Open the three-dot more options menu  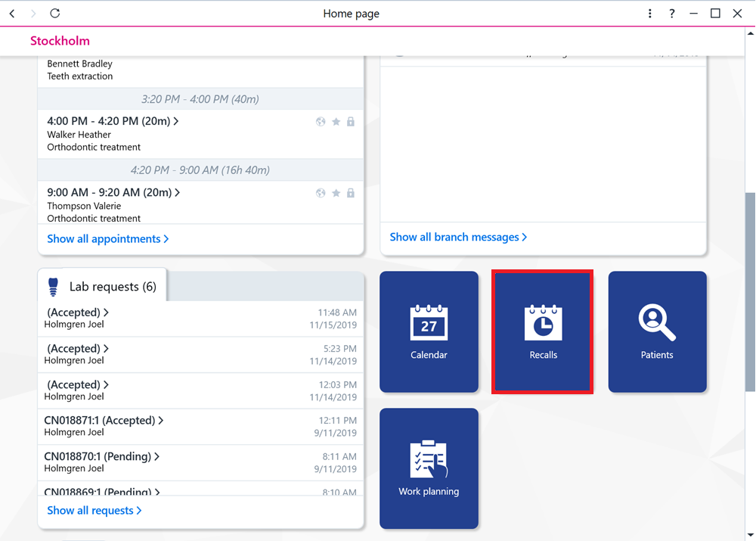pyautogui.click(x=650, y=14)
